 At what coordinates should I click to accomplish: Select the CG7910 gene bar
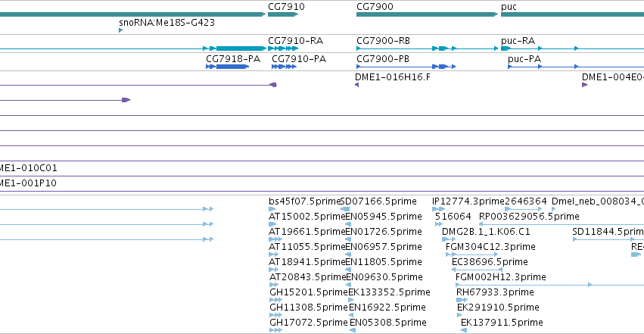[x=283, y=14]
